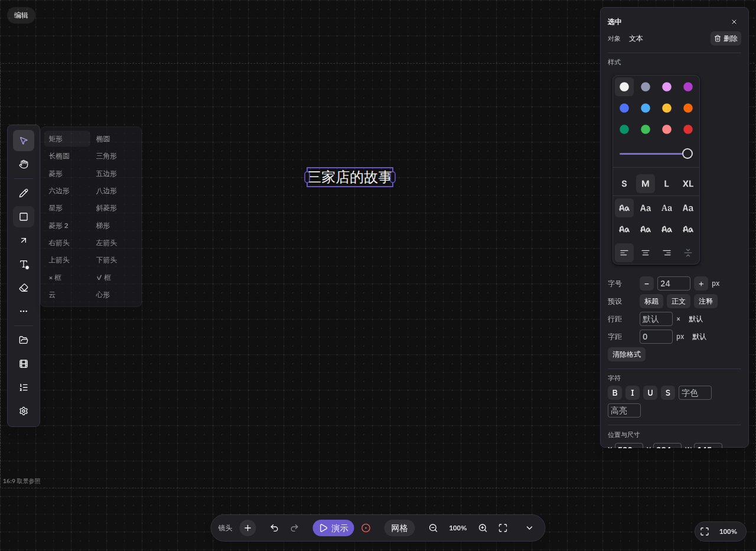This screenshot has height=551, width=756.
Task: Select the arrow connector tool
Action: coord(24,240)
